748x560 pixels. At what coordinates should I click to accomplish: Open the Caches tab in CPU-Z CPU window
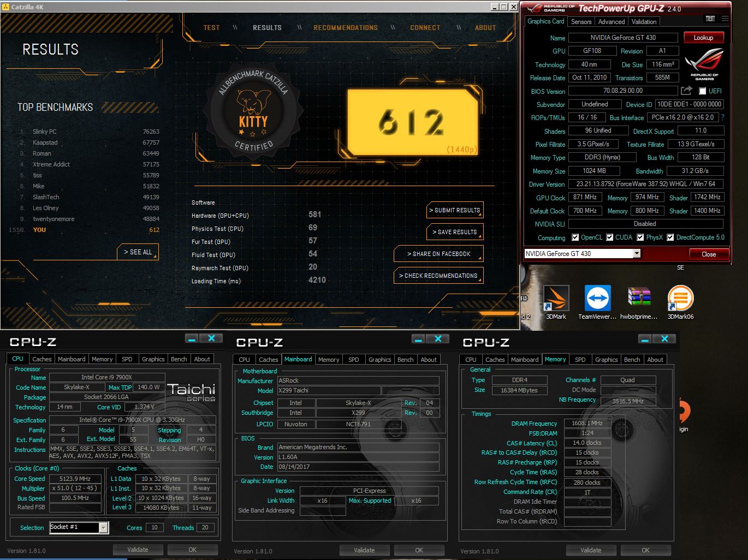41,359
